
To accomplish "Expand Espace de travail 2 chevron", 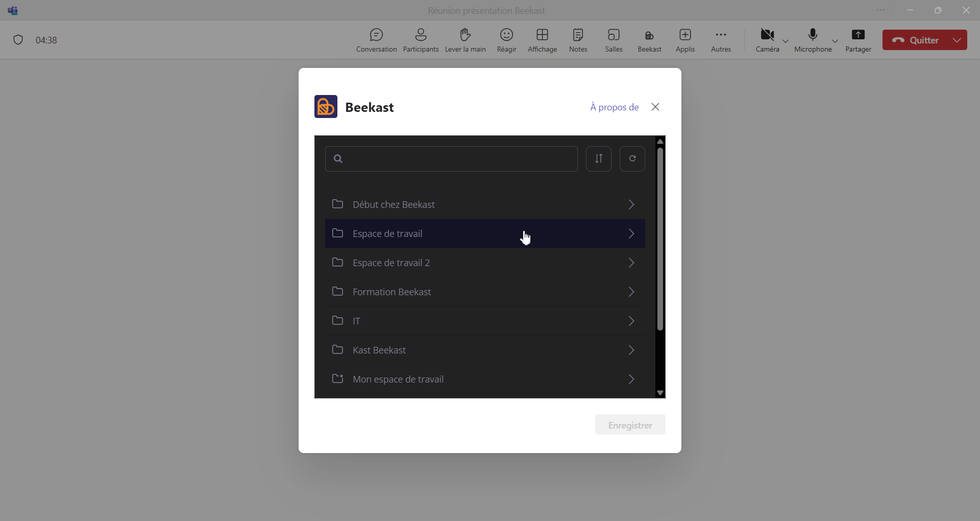I will (x=632, y=263).
